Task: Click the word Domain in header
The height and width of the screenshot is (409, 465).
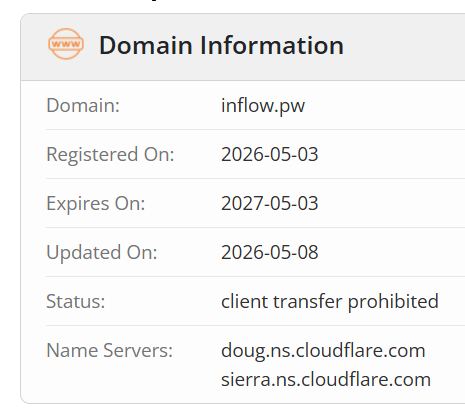Action: (146, 45)
